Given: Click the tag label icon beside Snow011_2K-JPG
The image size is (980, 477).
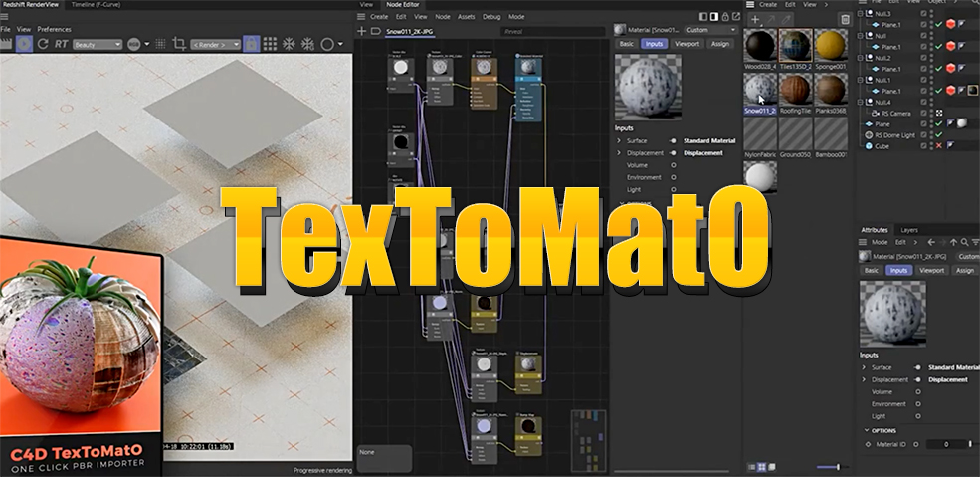Looking at the screenshot, I should click(x=376, y=31).
